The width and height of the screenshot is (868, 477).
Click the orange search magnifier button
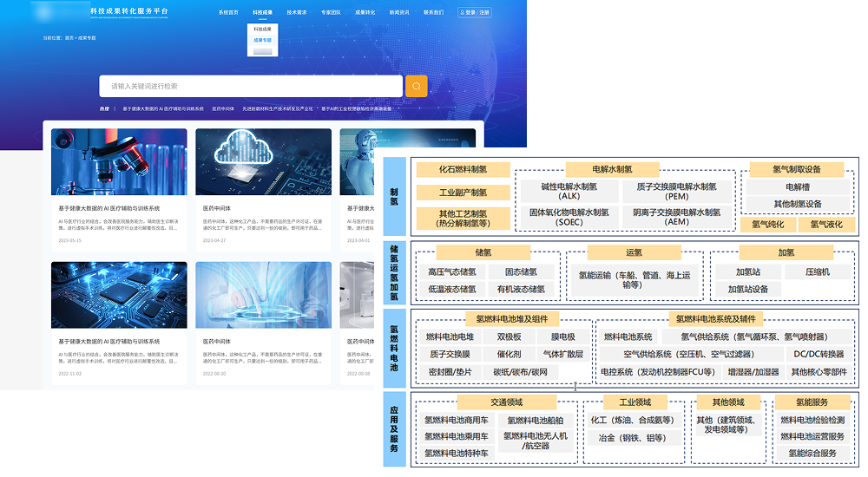[x=417, y=87]
